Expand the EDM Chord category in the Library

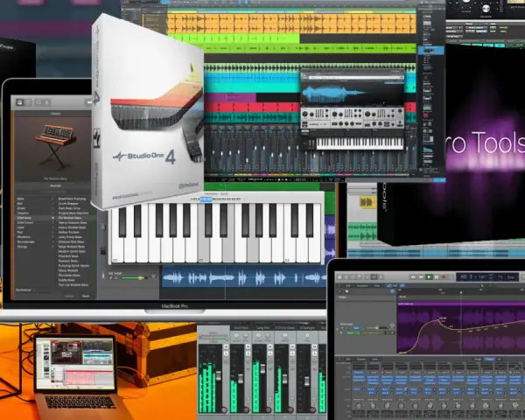pyautogui.click(x=52, y=222)
